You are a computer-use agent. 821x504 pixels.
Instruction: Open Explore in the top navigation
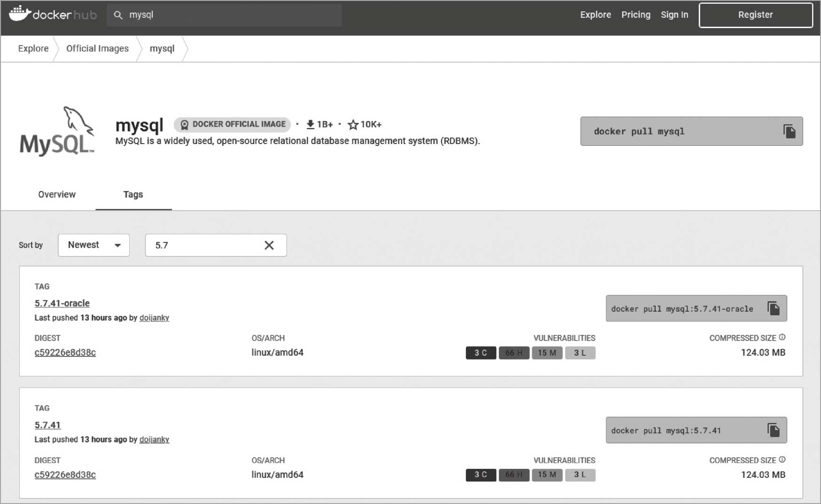595,15
